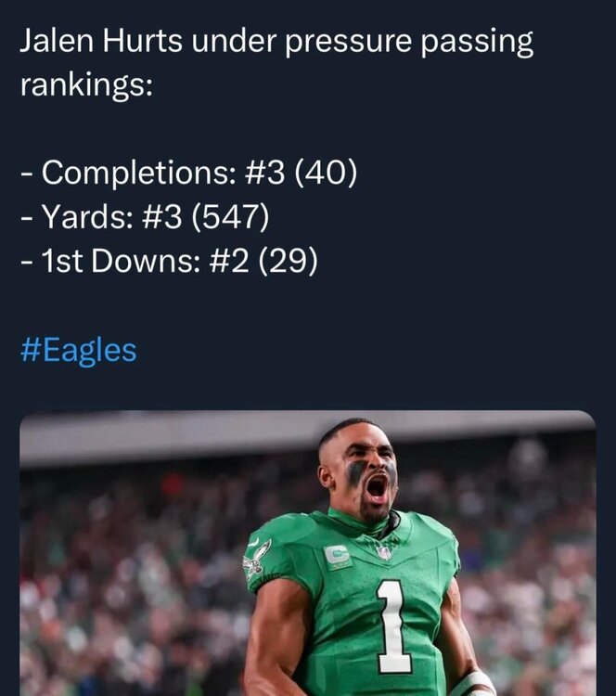Image resolution: width=616 pixels, height=696 pixels.
Task: Click the taped wrist at the photo's bottom right
Action: pos(474,682)
